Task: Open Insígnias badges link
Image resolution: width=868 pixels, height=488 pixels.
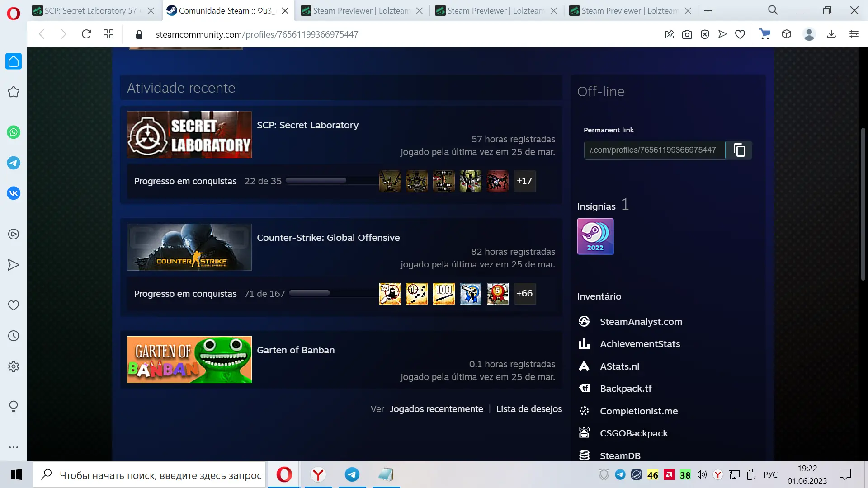Action: 596,206
